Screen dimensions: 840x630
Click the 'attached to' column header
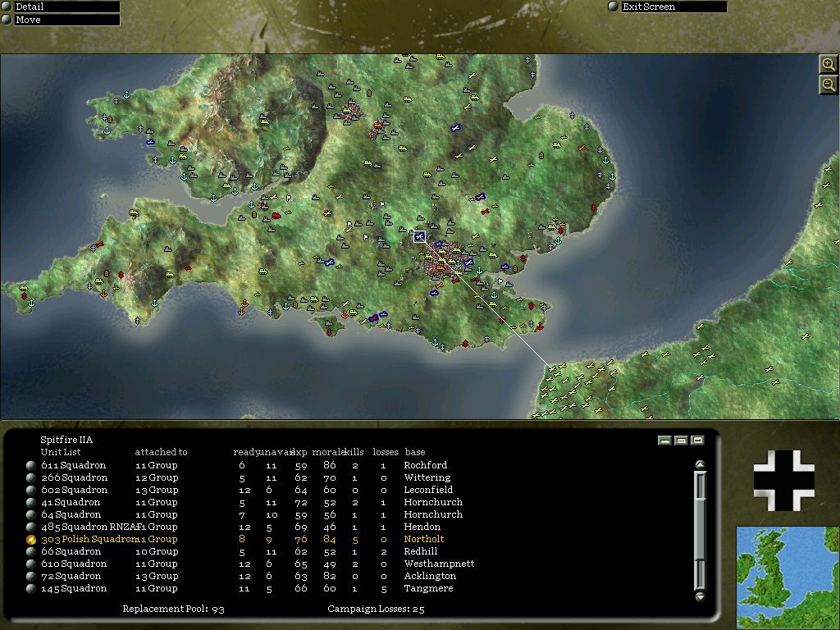(x=162, y=452)
